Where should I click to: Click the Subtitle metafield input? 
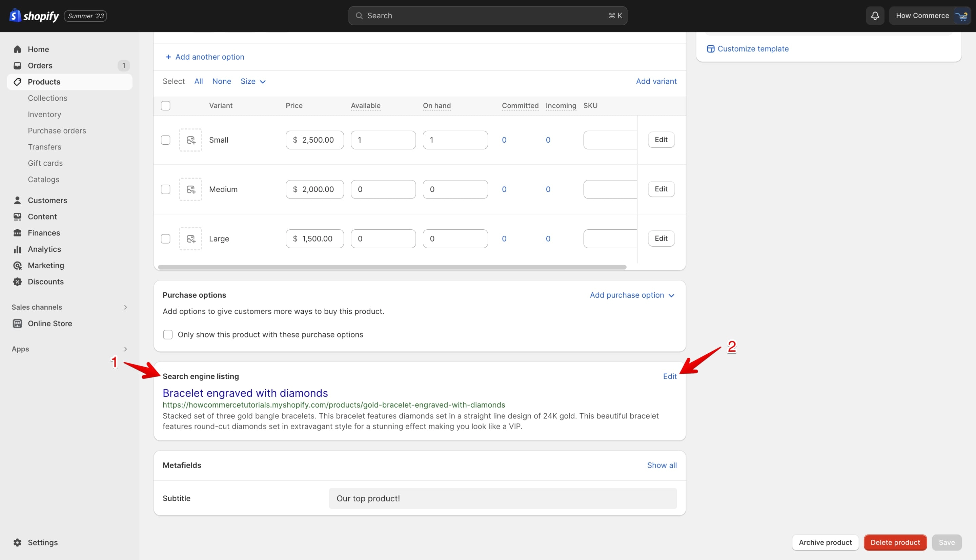pos(503,498)
